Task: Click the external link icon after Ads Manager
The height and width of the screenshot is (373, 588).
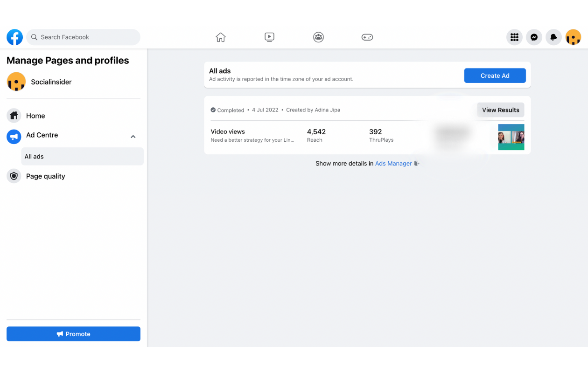Action: click(x=417, y=164)
